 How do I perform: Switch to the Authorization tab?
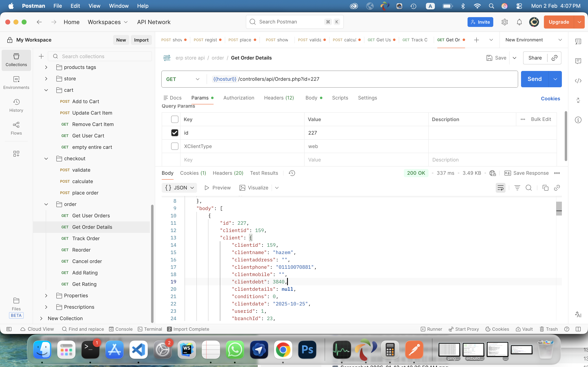239,98
